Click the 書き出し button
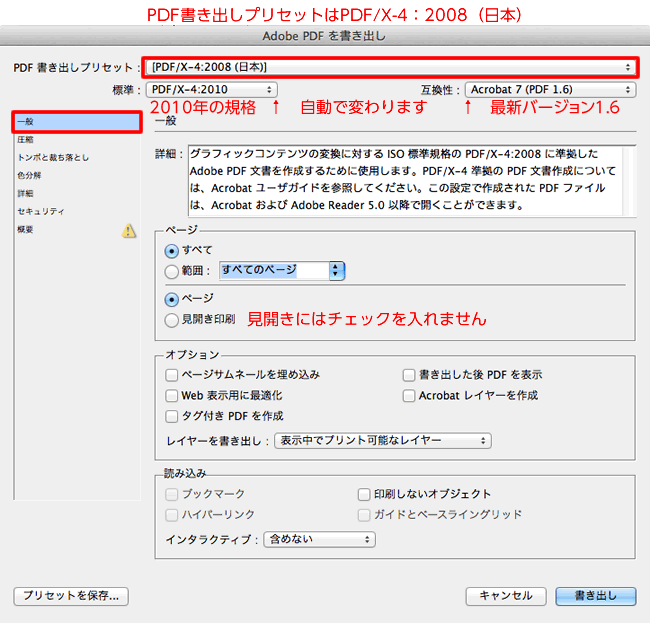The height and width of the screenshot is (623, 650). click(596, 596)
